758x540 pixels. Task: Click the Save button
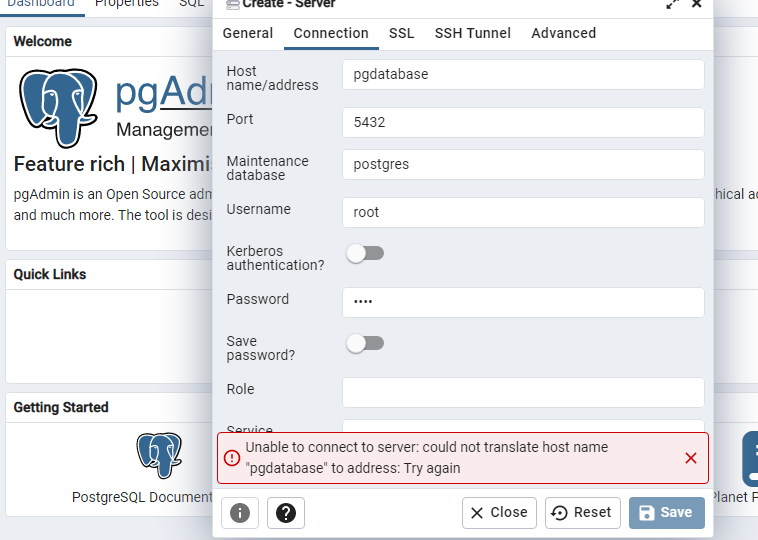click(x=667, y=513)
